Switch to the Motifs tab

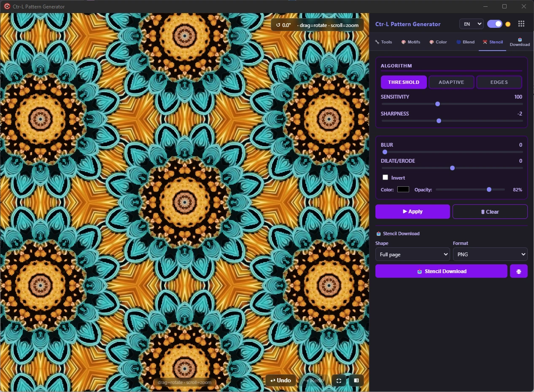click(411, 42)
